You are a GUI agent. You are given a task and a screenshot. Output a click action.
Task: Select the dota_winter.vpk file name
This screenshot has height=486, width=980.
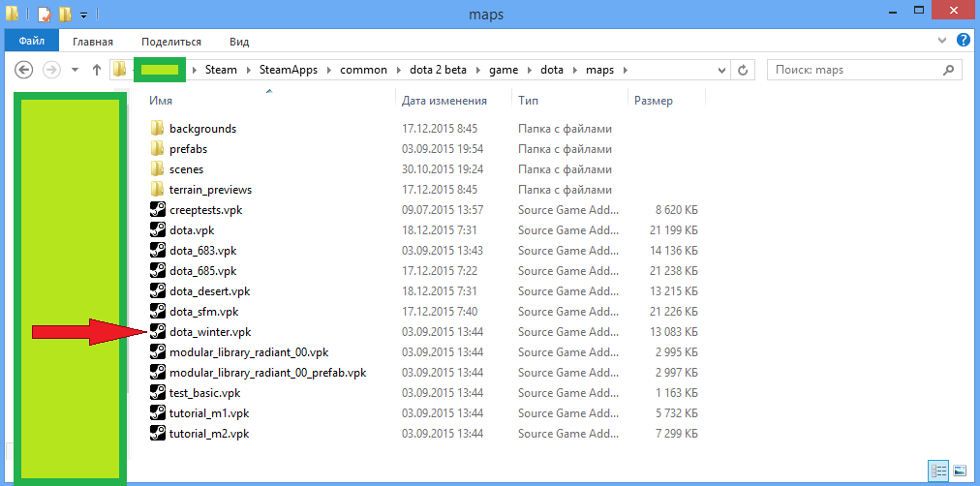(210, 332)
